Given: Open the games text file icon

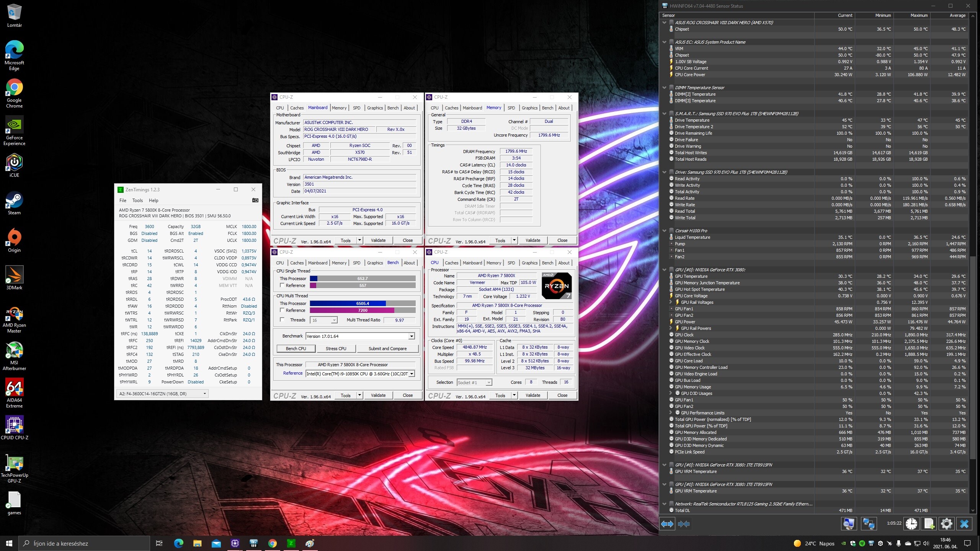Looking at the screenshot, I should point(14,503).
